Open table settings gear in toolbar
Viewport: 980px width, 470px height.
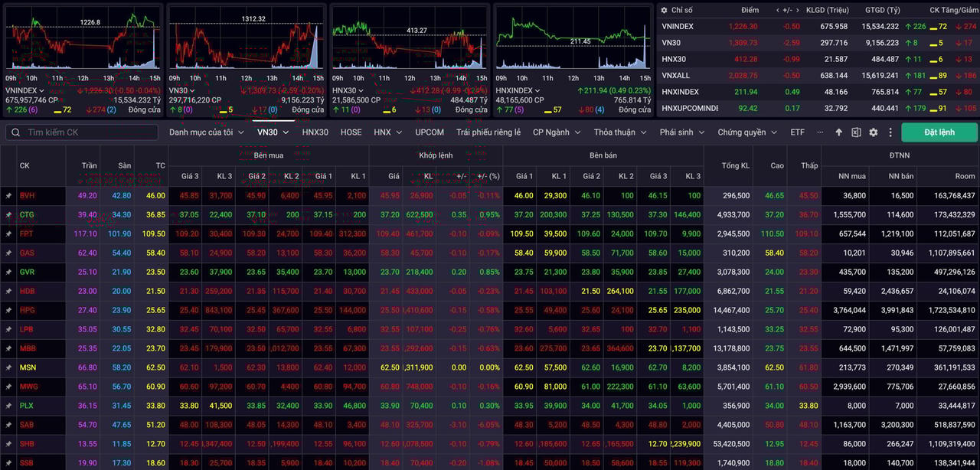pos(874,132)
